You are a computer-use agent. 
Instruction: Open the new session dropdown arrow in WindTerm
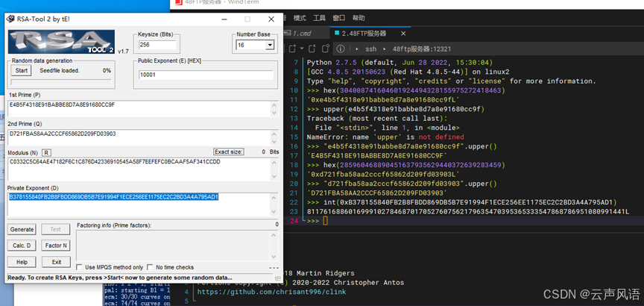301,49
